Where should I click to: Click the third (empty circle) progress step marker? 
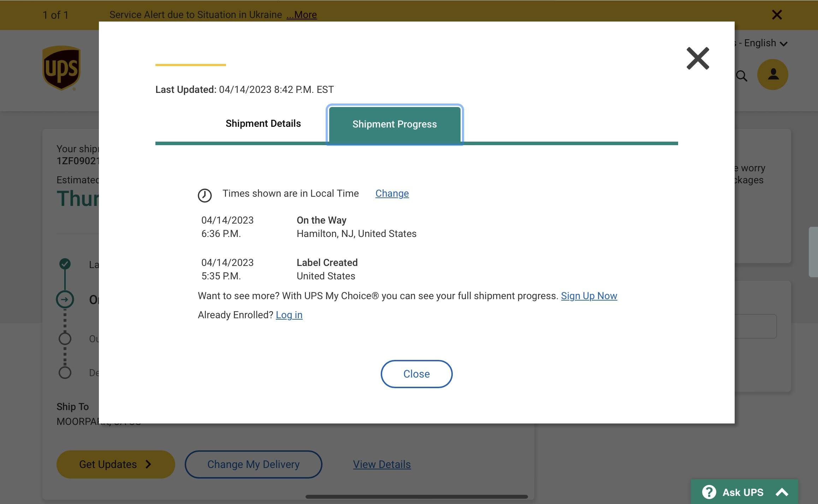click(x=65, y=339)
